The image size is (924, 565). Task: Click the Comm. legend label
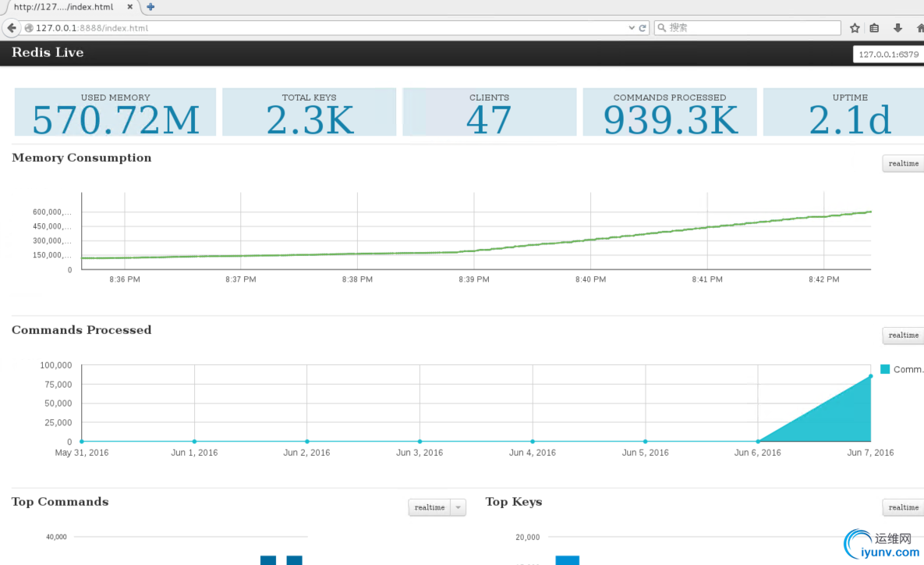coord(908,369)
